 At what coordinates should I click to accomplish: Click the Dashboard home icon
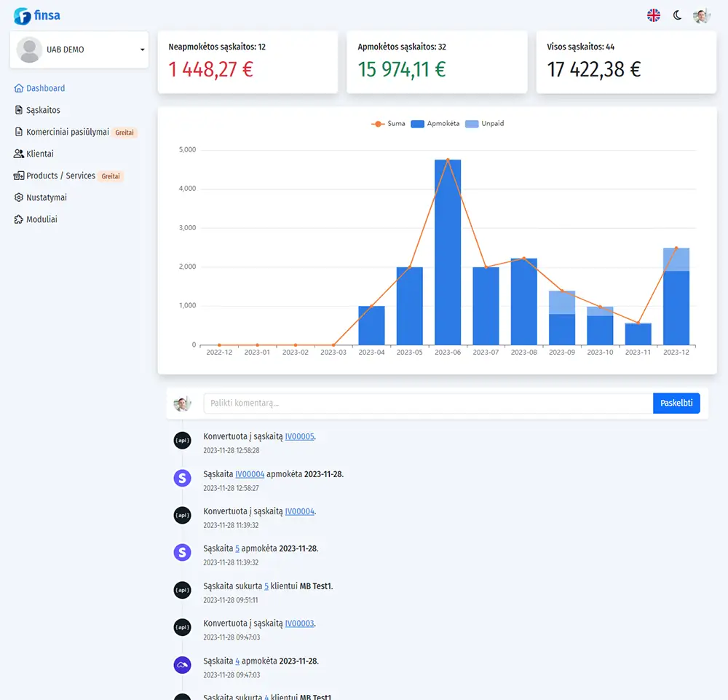(x=19, y=88)
